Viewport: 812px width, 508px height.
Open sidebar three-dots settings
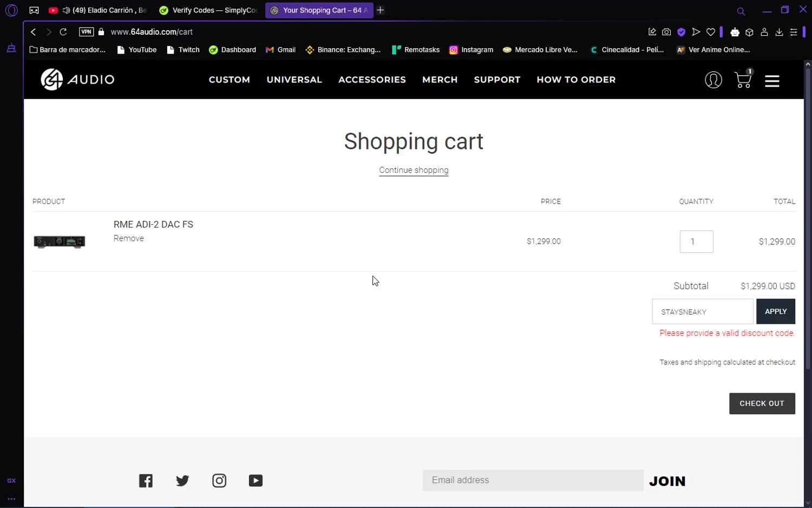(11, 499)
